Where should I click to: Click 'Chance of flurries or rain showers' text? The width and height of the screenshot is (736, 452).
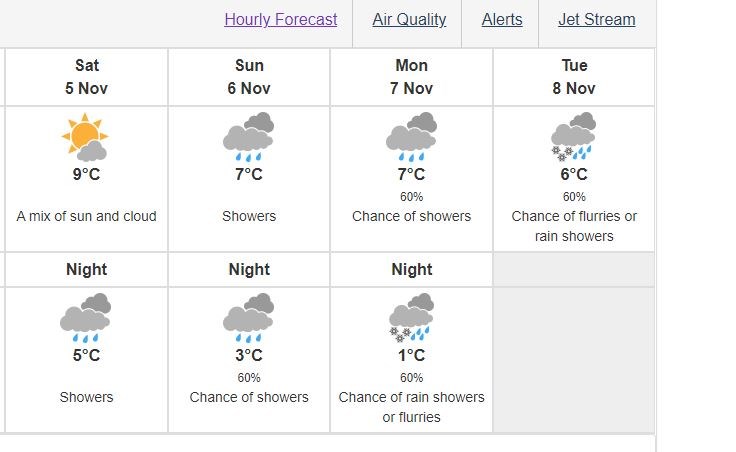[x=574, y=226]
